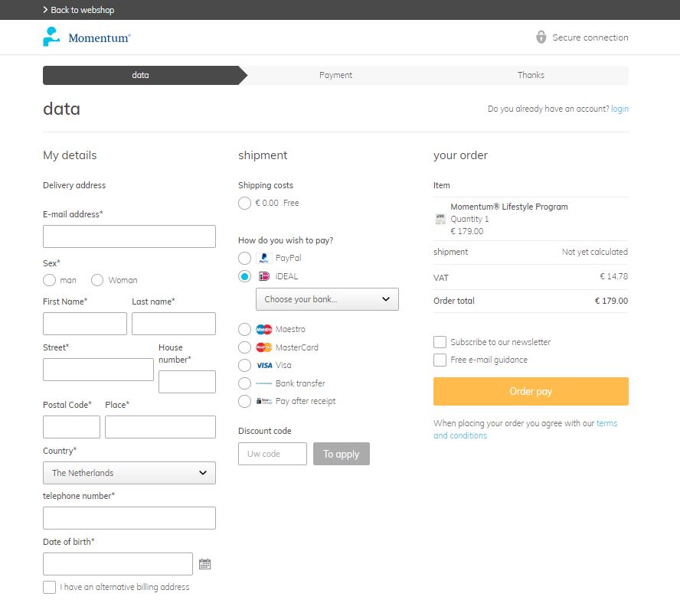Enable Subscribe to our newsletter checkbox
The image size is (680, 616).
click(x=440, y=342)
